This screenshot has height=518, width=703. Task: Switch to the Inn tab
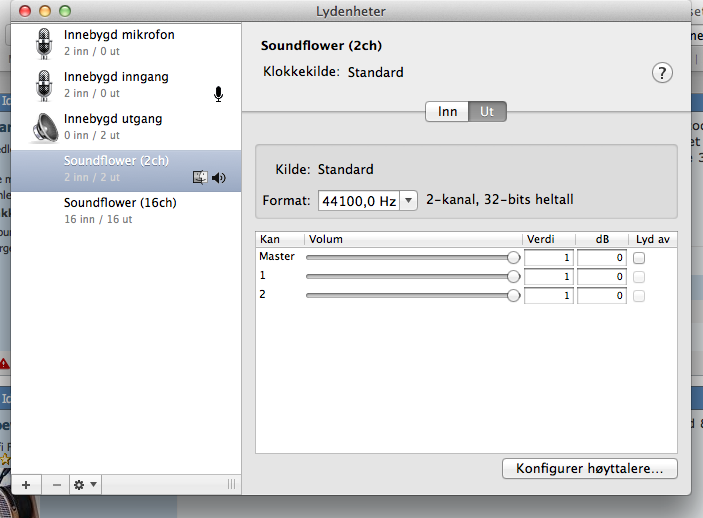(447, 111)
